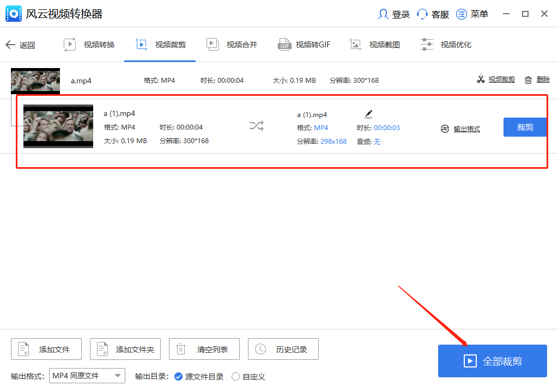Click trash icon beside 删除
The width and height of the screenshot is (558, 392).
coord(528,79)
